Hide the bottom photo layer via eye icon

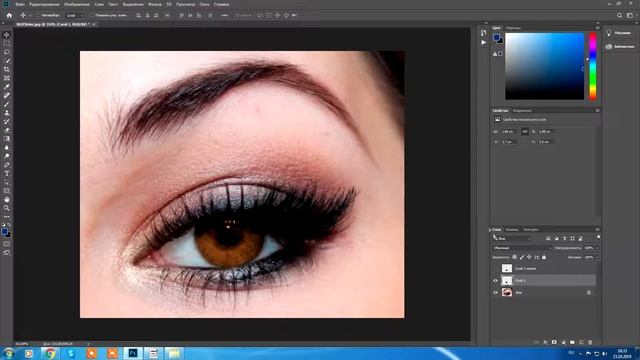tap(496, 292)
